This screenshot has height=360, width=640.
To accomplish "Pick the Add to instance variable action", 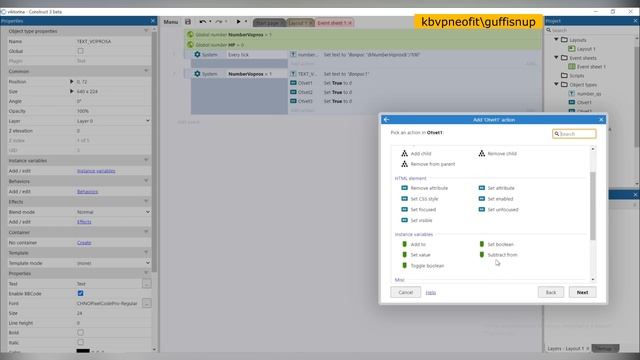I will 413,244.
